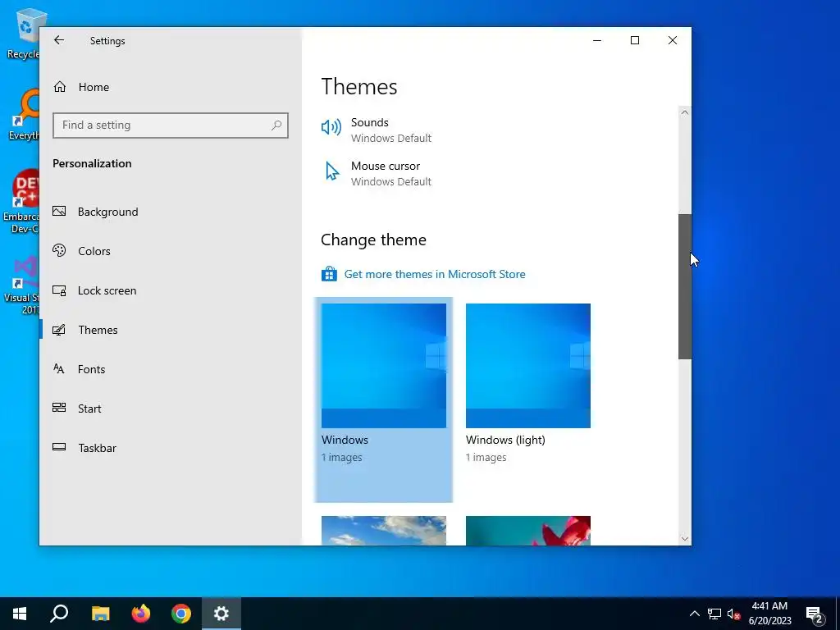Click the Taskbar icon in sidebar
840x630 pixels.
click(x=59, y=447)
